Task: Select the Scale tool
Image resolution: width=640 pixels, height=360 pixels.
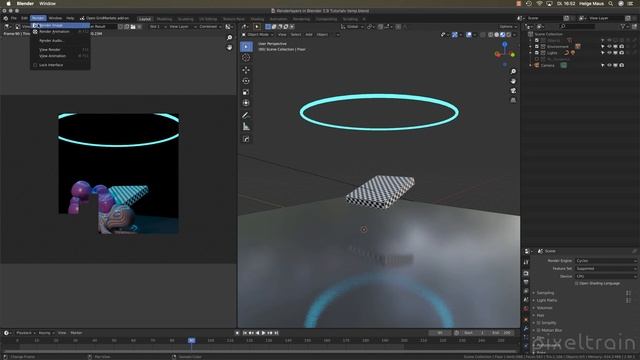Action: pyautogui.click(x=246, y=92)
